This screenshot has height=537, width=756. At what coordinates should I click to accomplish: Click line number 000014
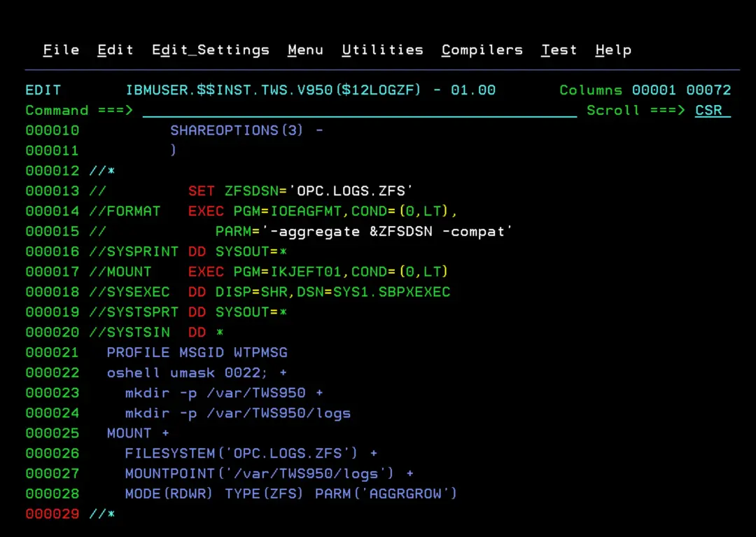[x=52, y=211]
